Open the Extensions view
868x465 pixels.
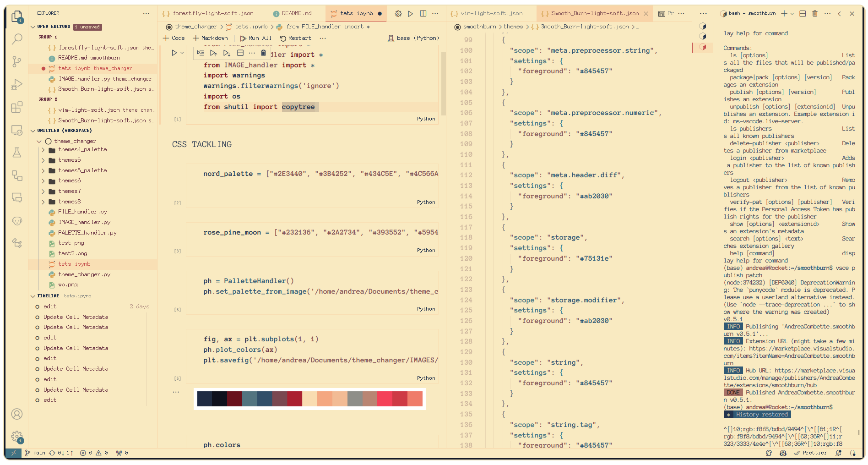pyautogui.click(x=17, y=108)
